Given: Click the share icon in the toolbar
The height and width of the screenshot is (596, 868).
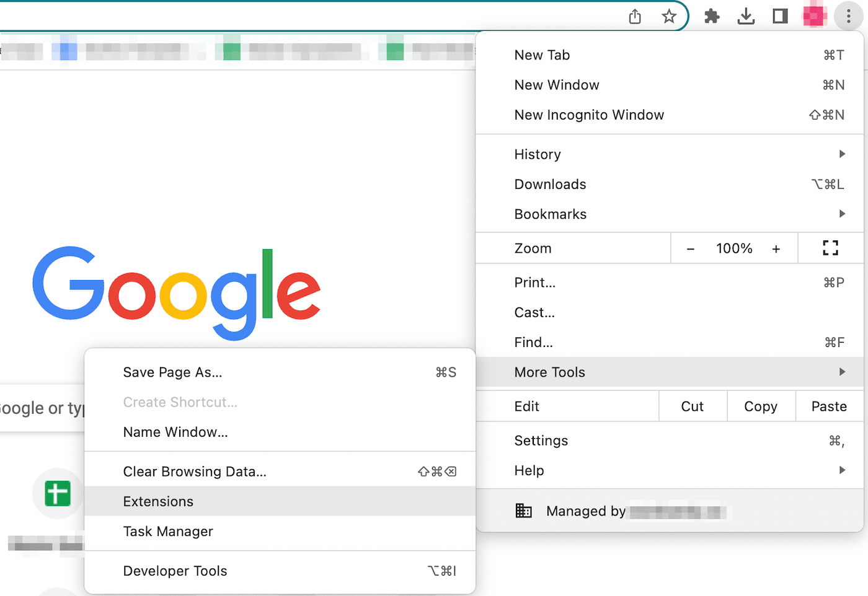Looking at the screenshot, I should coord(634,16).
